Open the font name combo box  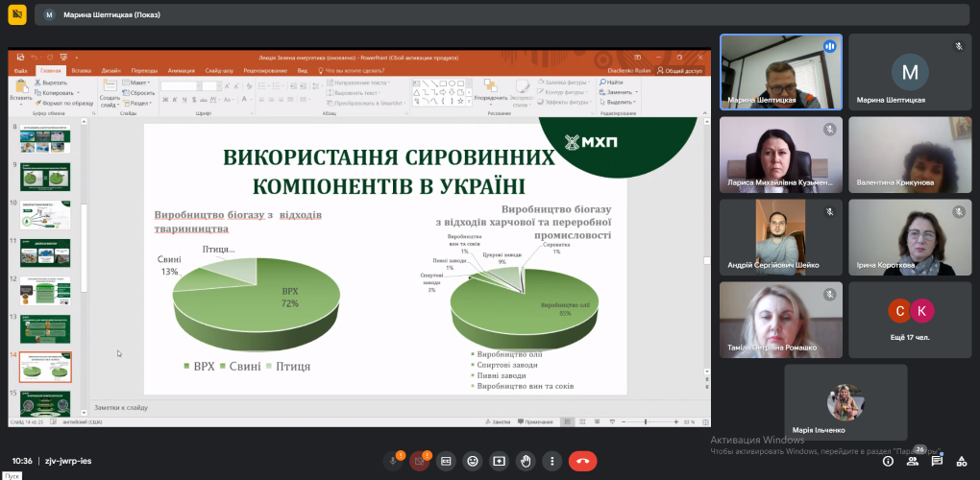(x=181, y=86)
